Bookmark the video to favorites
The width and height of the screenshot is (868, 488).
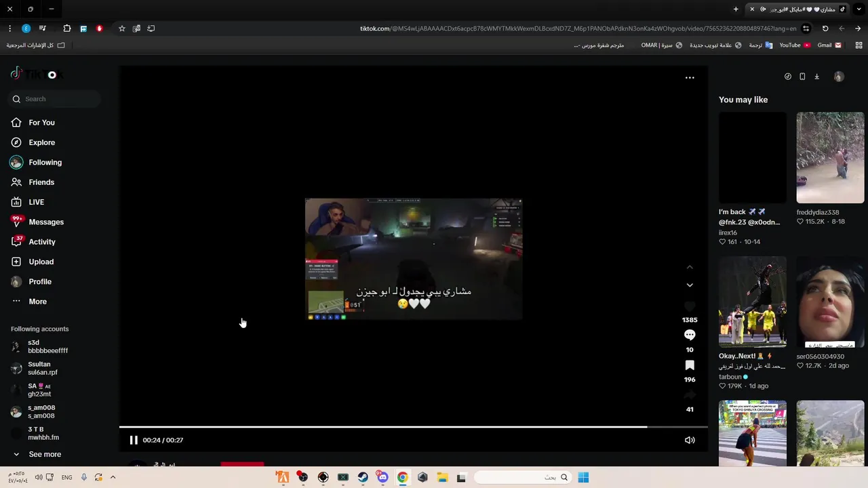click(x=690, y=365)
